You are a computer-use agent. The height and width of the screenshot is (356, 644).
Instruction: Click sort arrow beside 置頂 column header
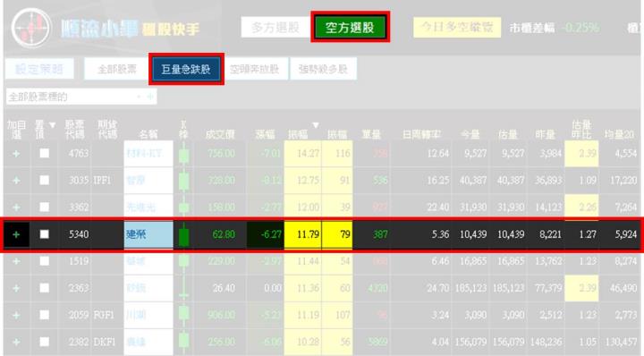click(52, 124)
